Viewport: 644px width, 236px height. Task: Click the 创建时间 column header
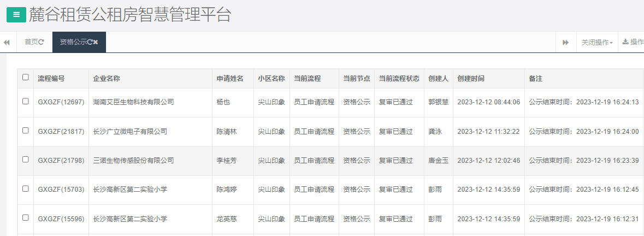click(471, 78)
